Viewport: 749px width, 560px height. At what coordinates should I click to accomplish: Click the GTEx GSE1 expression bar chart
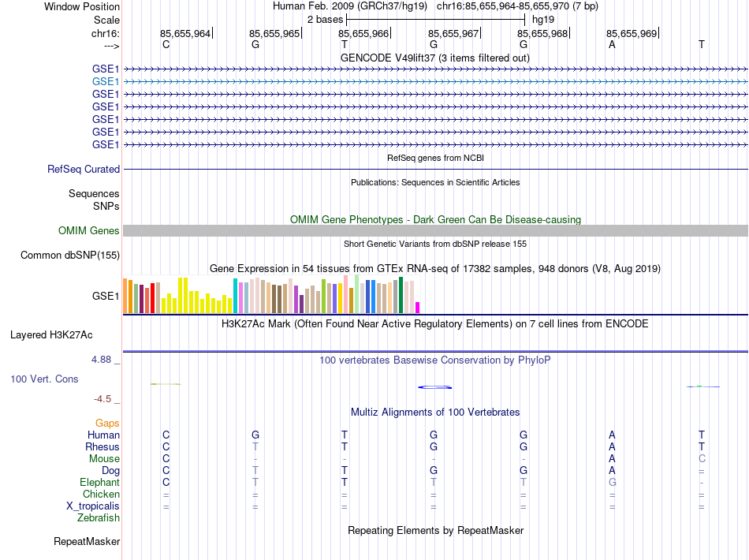[x=271, y=295]
